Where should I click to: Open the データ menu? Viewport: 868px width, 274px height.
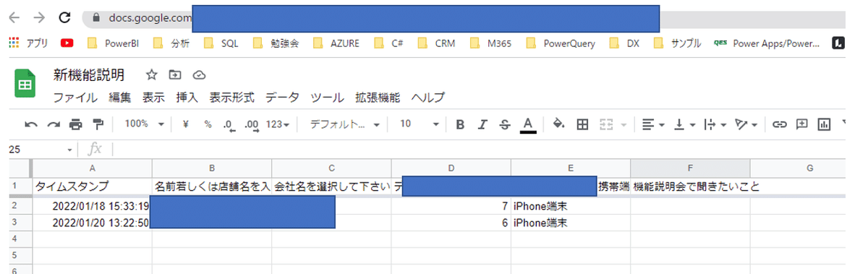pos(282,98)
